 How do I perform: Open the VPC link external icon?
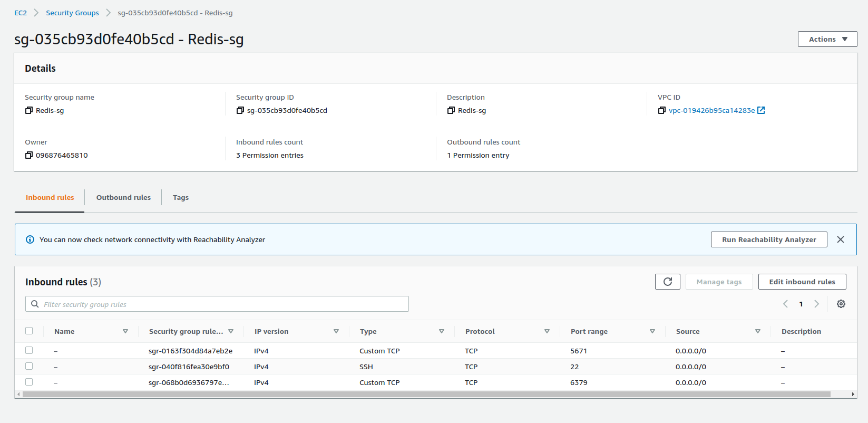761,110
